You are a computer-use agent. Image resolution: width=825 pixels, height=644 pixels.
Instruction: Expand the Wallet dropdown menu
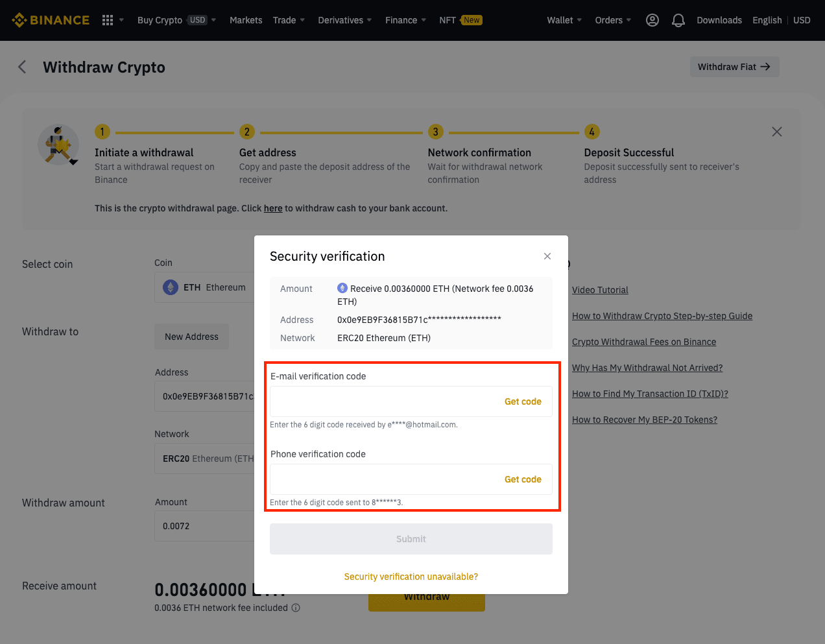[x=564, y=20]
